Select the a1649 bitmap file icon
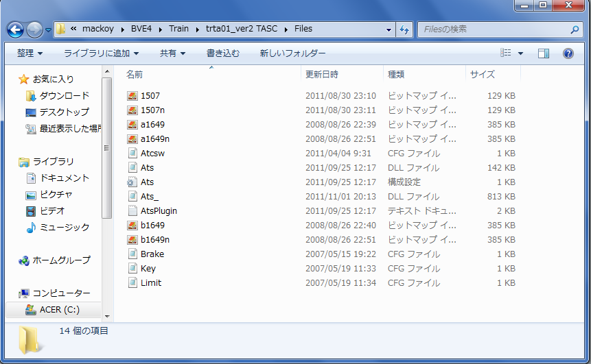591x364 pixels. (132, 125)
